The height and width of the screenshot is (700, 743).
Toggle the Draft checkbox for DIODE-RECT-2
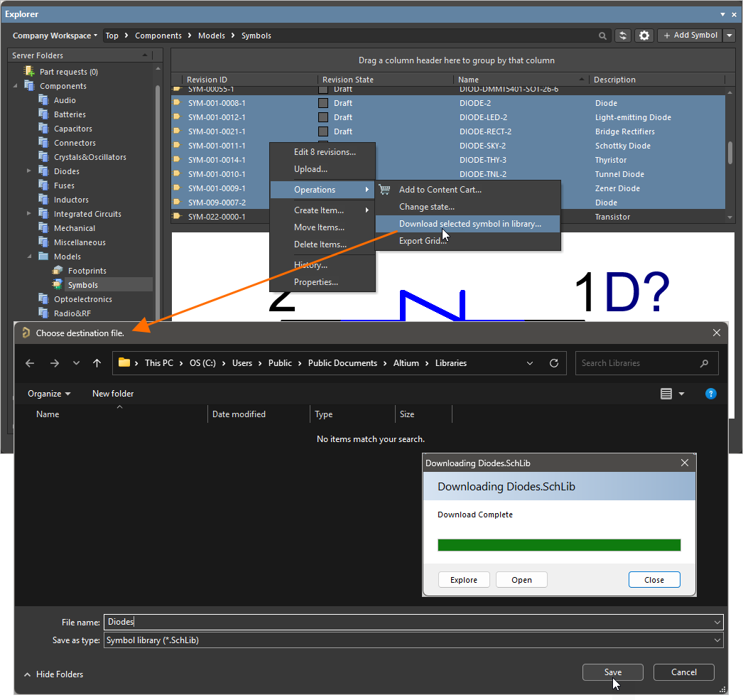[323, 131]
